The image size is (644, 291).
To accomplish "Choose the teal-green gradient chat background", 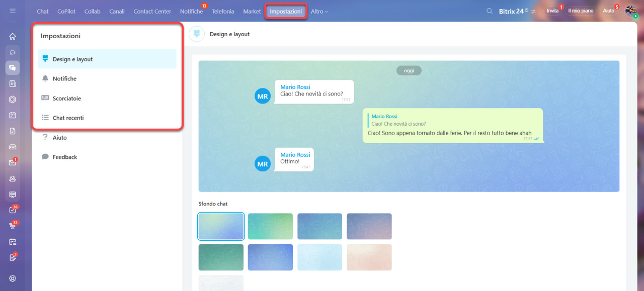I will click(270, 226).
